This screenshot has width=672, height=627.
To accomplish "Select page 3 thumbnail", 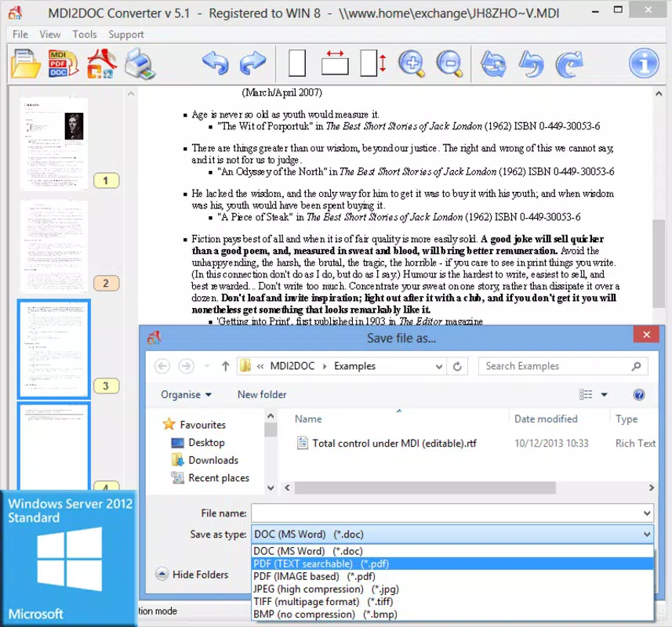I will pos(54,349).
